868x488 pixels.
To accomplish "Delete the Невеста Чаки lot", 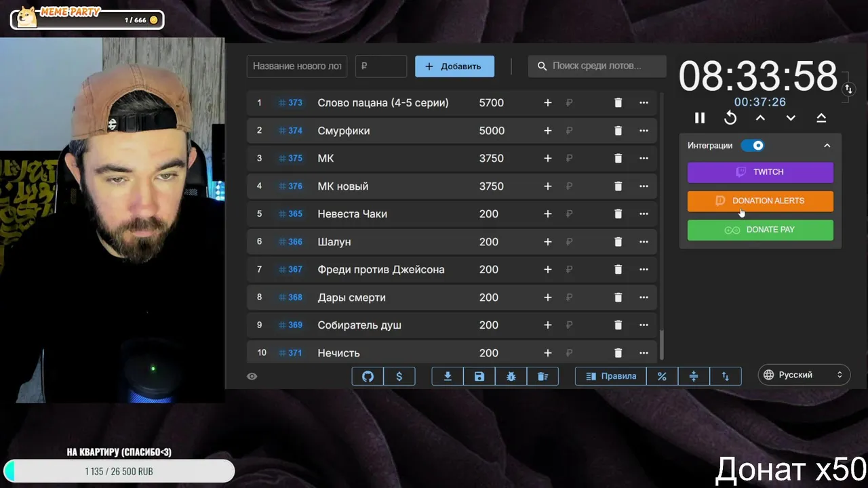I will tap(618, 214).
